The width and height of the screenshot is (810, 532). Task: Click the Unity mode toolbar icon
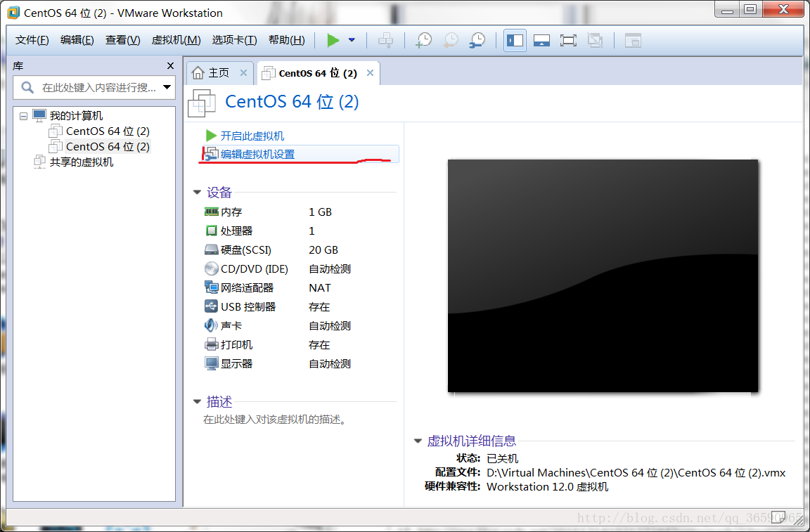point(595,40)
